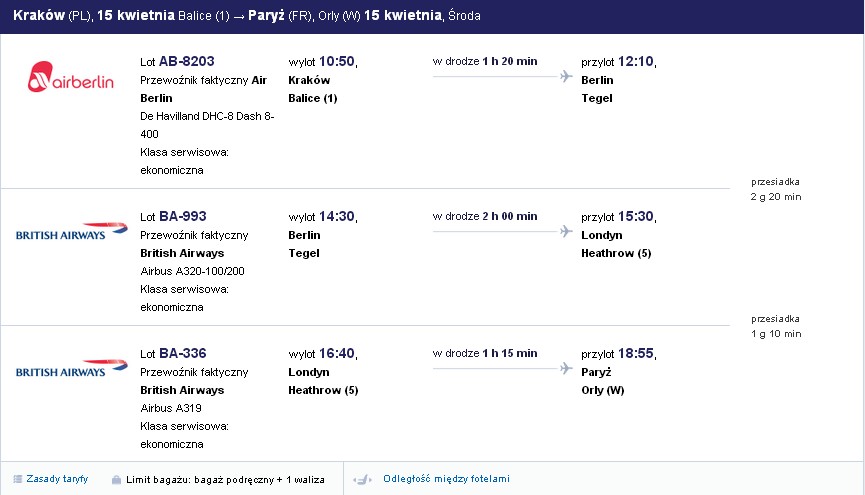Open Odległość między fotelami link
Image resolution: width=865 pixels, height=495 pixels.
446,479
